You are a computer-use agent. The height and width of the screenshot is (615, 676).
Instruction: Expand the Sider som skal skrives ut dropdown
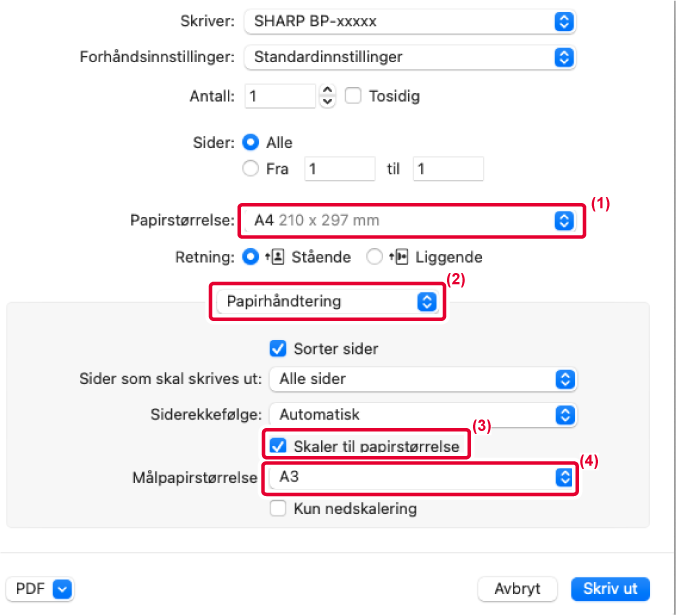point(422,379)
